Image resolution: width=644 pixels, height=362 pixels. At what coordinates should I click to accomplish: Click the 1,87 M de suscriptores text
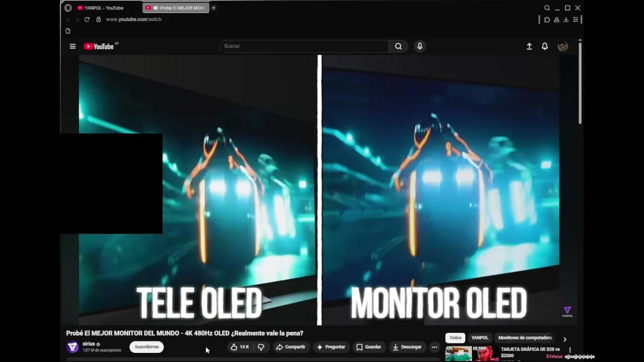[x=102, y=350]
